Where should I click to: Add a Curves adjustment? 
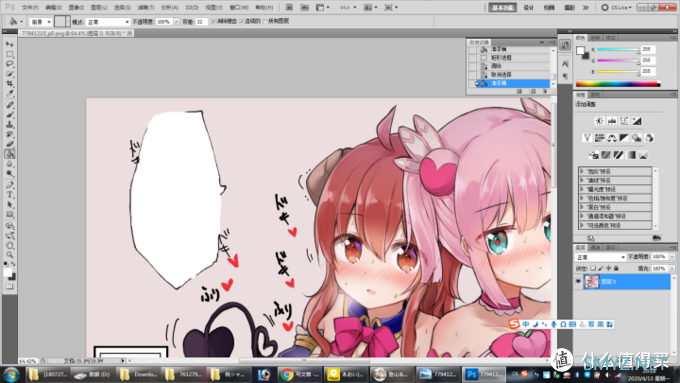click(x=624, y=121)
